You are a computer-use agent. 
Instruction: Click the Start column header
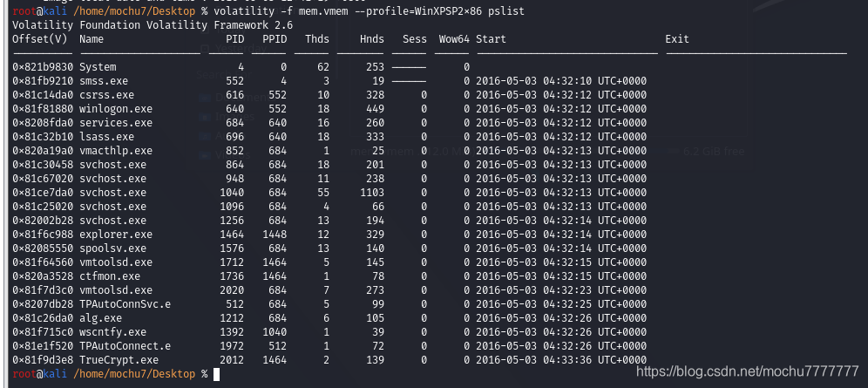point(491,39)
